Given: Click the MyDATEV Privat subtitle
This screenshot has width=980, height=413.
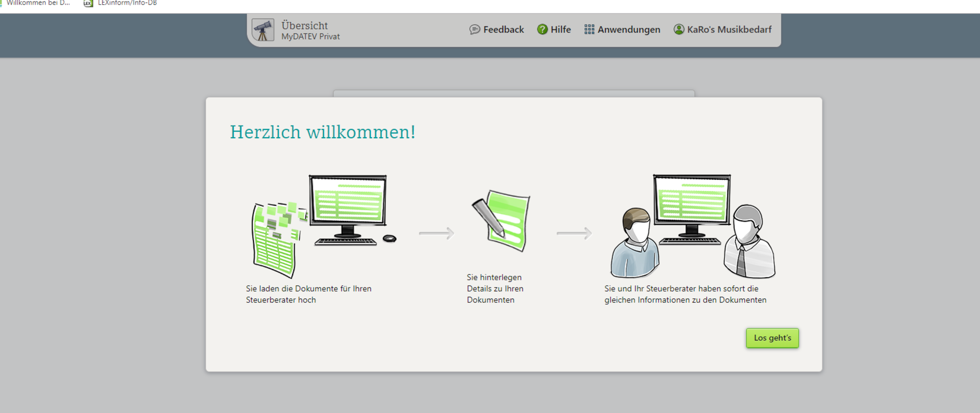Looking at the screenshot, I should [x=310, y=37].
